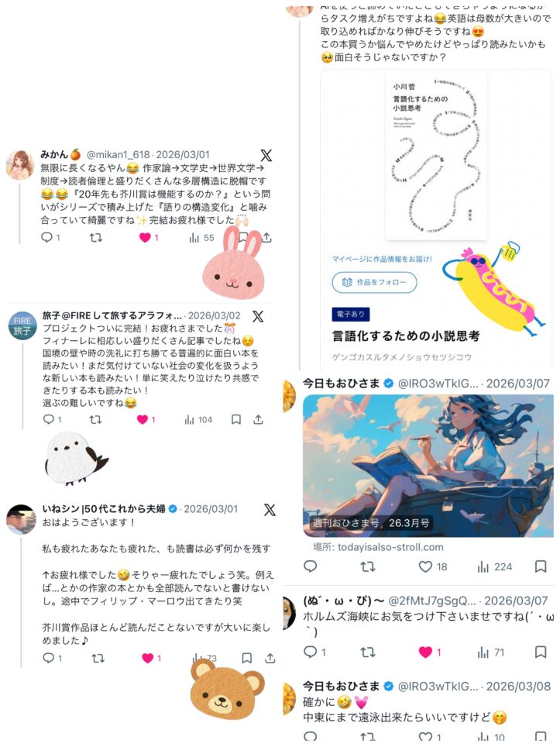Click 作品をフォロー button

[x=374, y=282]
